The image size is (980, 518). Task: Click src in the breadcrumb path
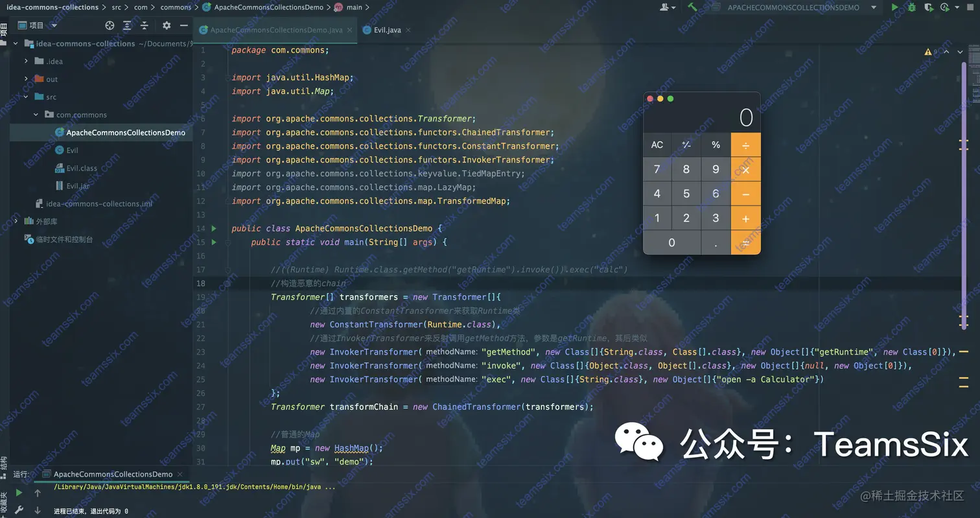click(x=116, y=7)
